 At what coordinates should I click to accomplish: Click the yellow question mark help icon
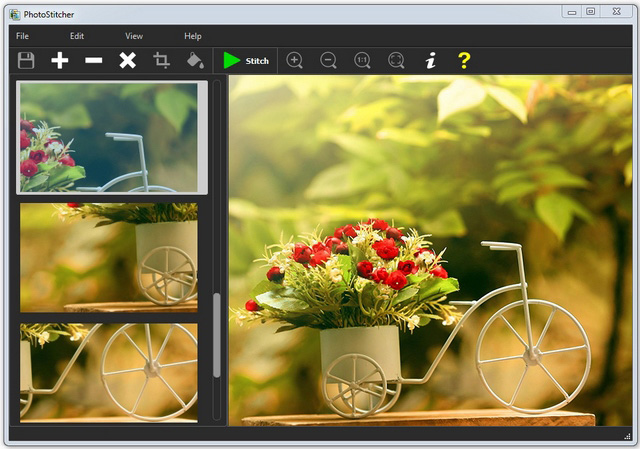click(x=464, y=61)
